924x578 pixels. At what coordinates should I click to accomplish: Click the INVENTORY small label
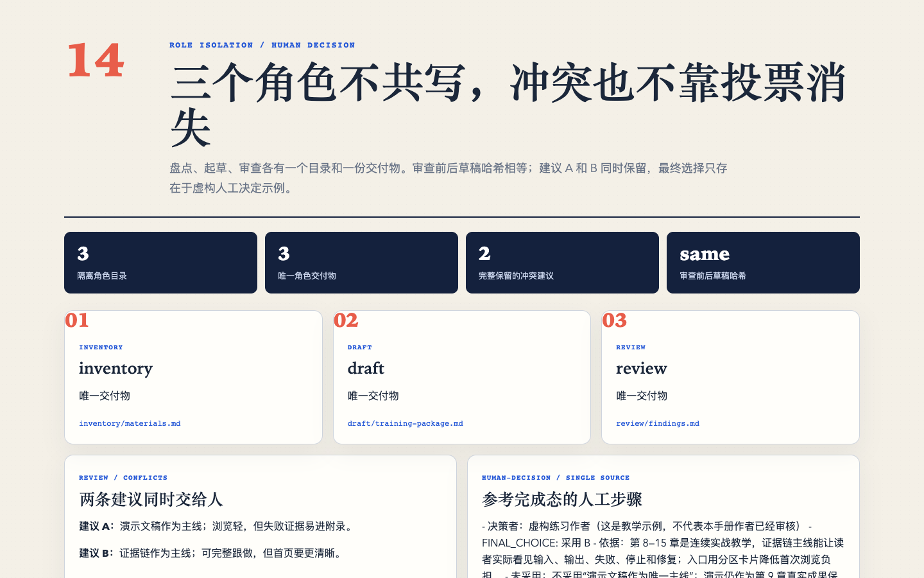[101, 347]
